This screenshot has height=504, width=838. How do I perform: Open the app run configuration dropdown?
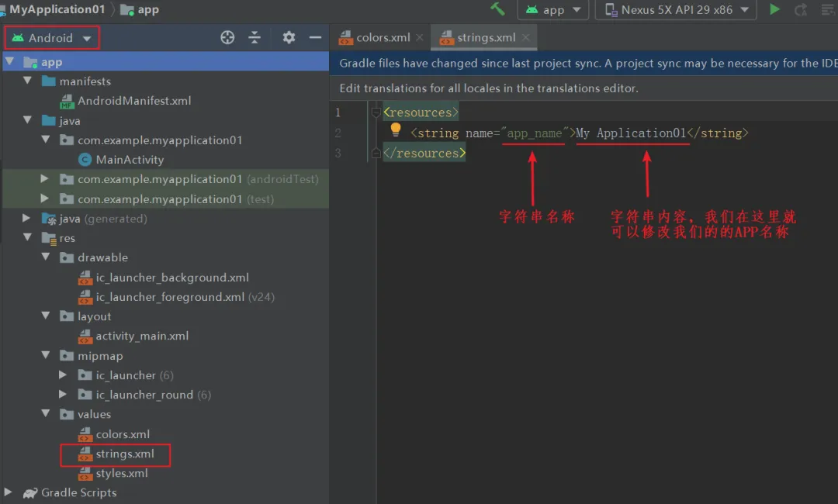pos(552,9)
